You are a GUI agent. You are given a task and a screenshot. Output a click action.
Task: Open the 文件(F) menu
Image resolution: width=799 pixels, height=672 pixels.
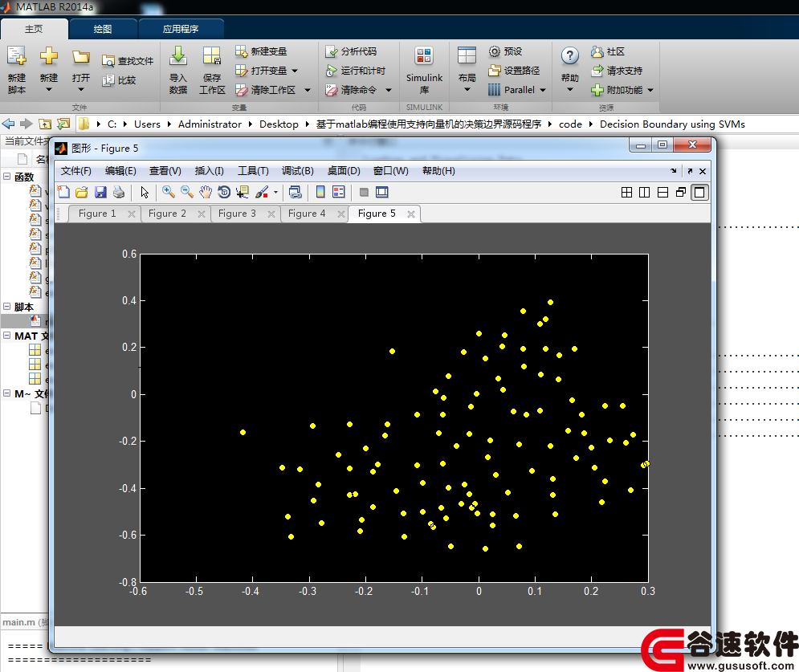click(x=76, y=171)
